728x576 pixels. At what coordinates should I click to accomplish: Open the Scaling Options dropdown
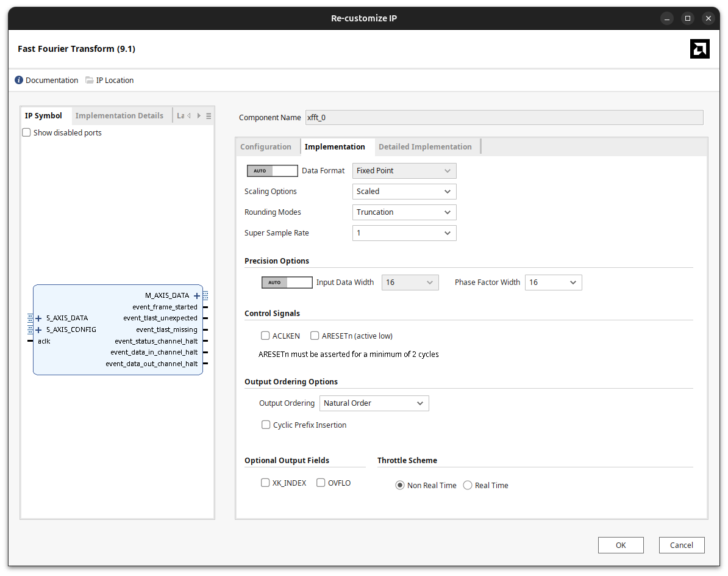(404, 192)
